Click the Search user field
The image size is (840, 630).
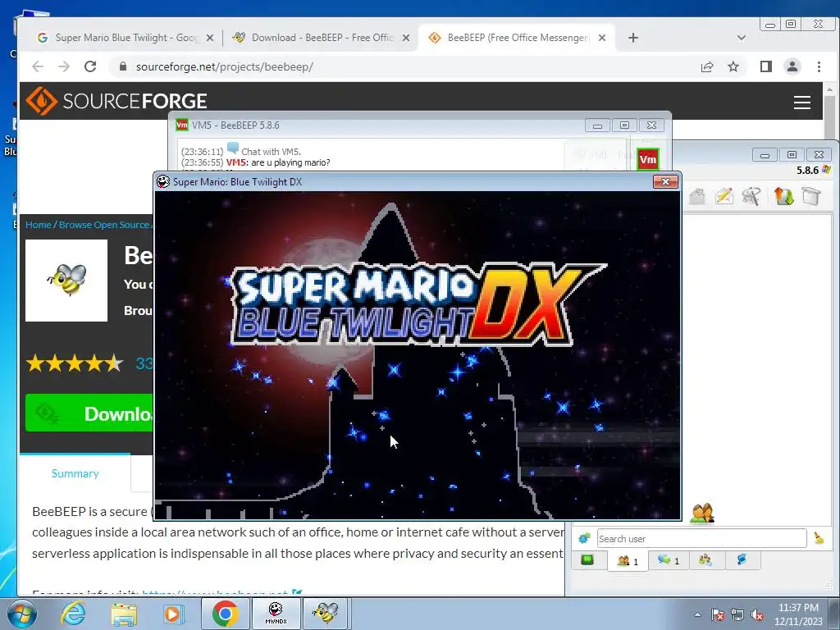[702, 538]
